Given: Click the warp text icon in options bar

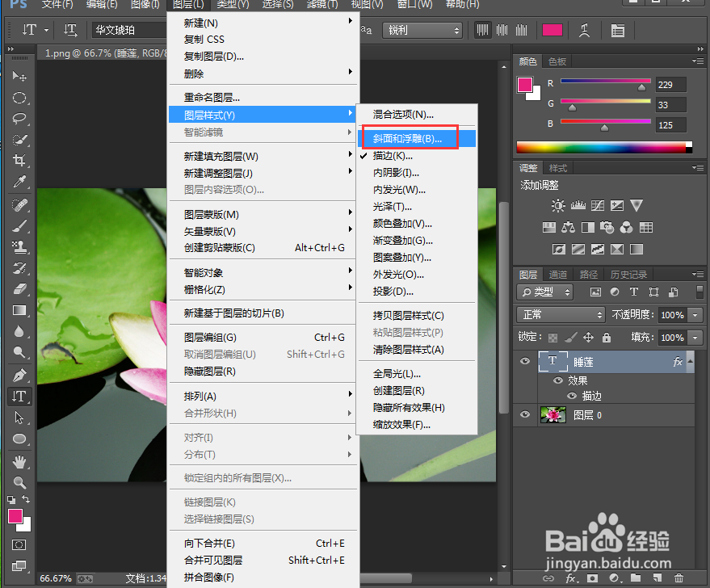Looking at the screenshot, I should tap(586, 30).
